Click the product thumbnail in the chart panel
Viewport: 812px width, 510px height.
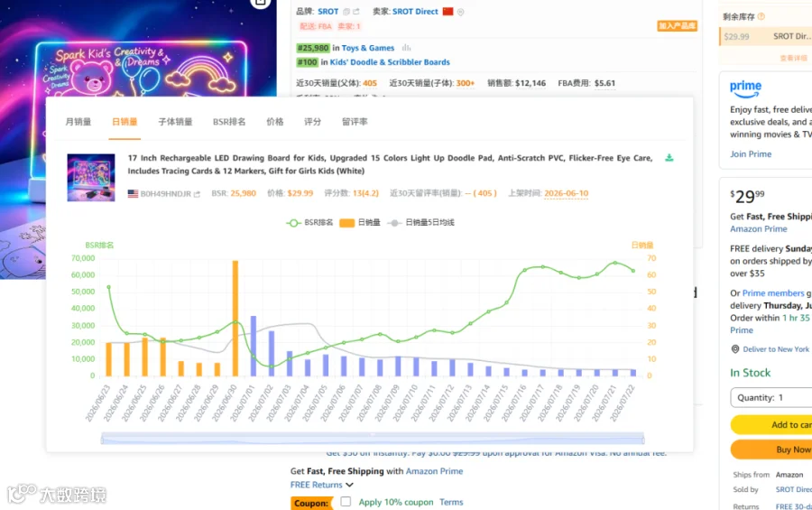tap(91, 177)
